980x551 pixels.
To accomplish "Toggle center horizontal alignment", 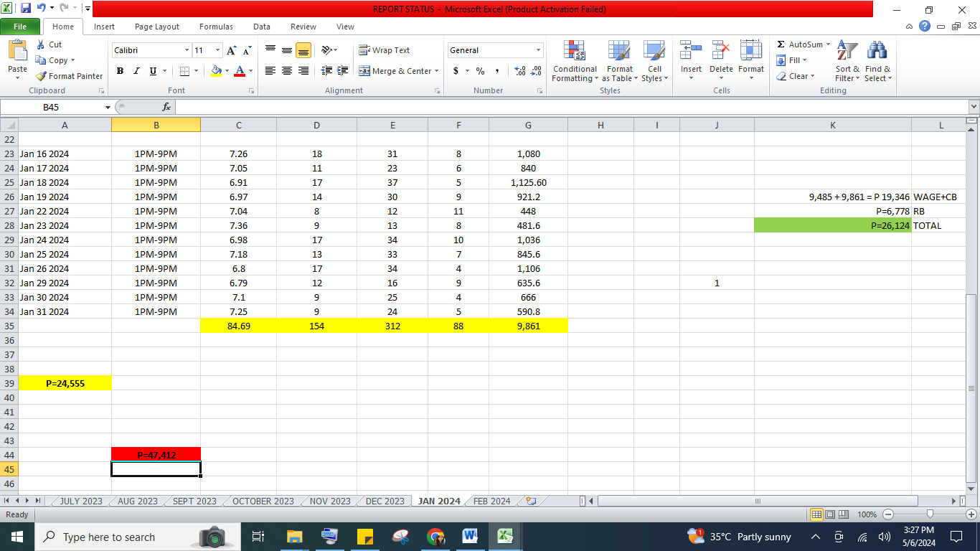I will pyautogui.click(x=287, y=71).
